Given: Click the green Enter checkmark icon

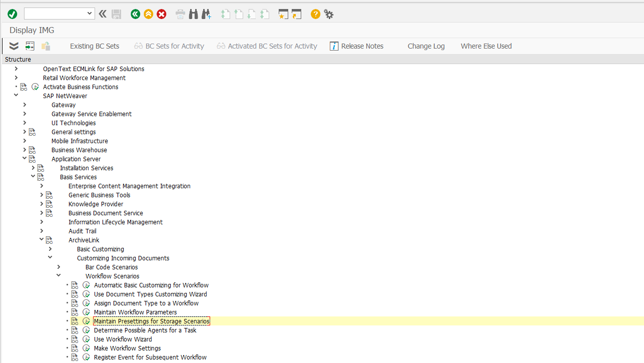Looking at the screenshot, I should [x=13, y=14].
